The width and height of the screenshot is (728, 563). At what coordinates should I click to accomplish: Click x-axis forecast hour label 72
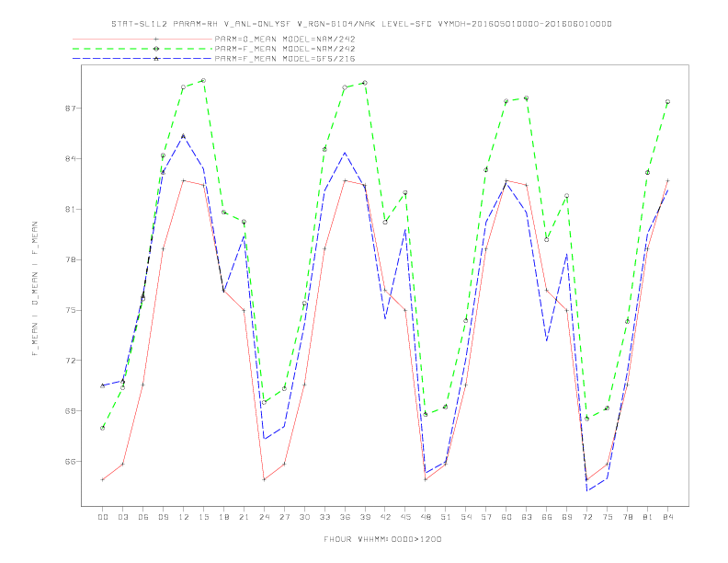587,517
